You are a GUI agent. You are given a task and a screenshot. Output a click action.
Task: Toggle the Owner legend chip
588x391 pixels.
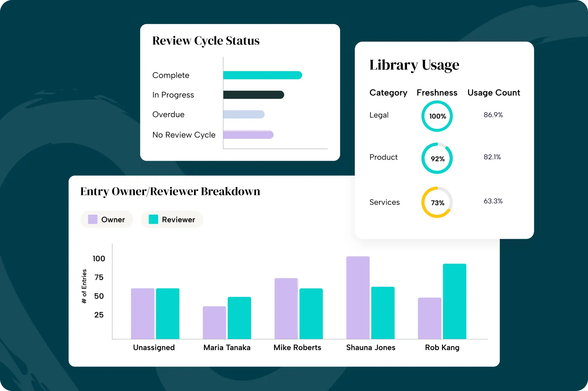(107, 220)
